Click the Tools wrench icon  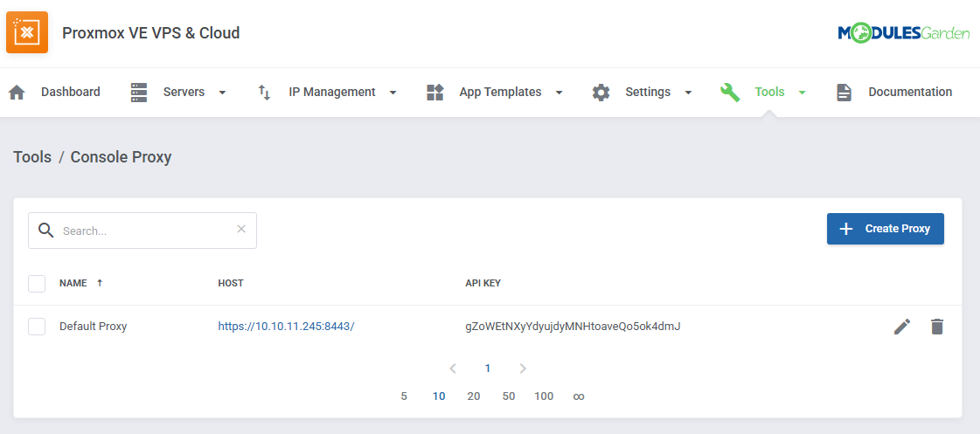730,93
